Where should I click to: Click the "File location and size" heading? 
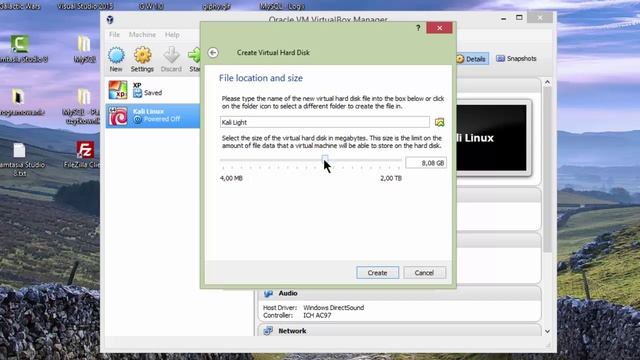(x=261, y=78)
